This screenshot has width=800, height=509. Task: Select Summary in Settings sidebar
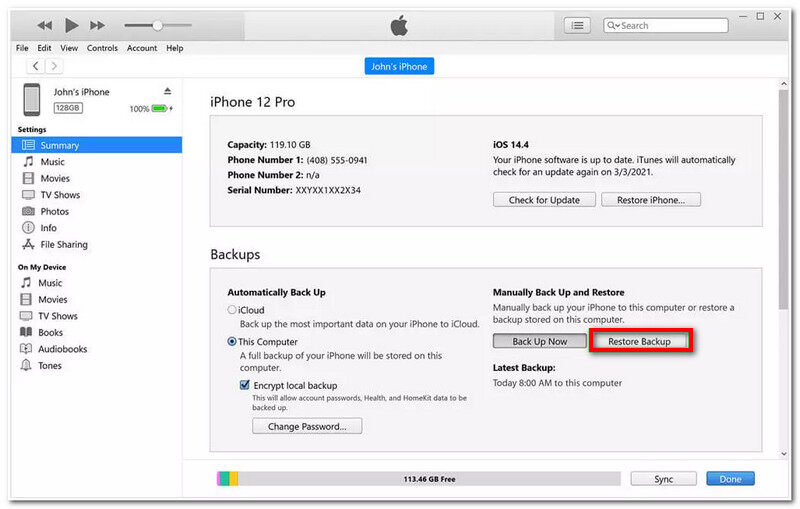tap(96, 145)
